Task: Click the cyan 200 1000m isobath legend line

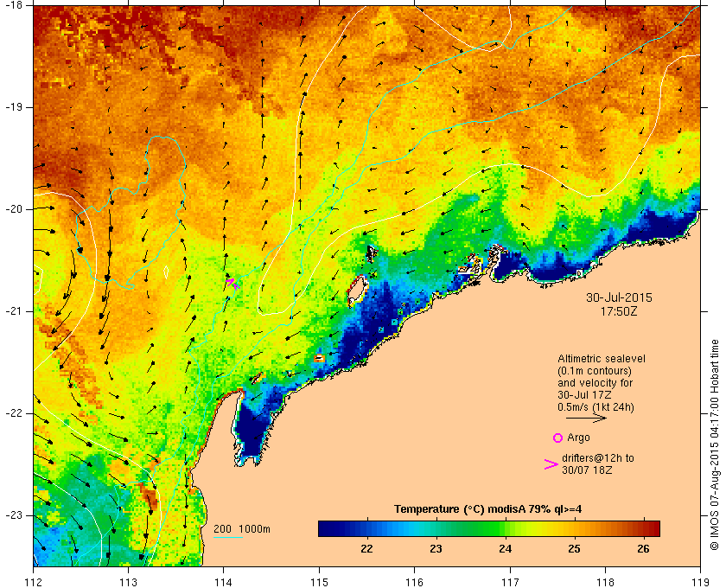Action: (x=228, y=538)
